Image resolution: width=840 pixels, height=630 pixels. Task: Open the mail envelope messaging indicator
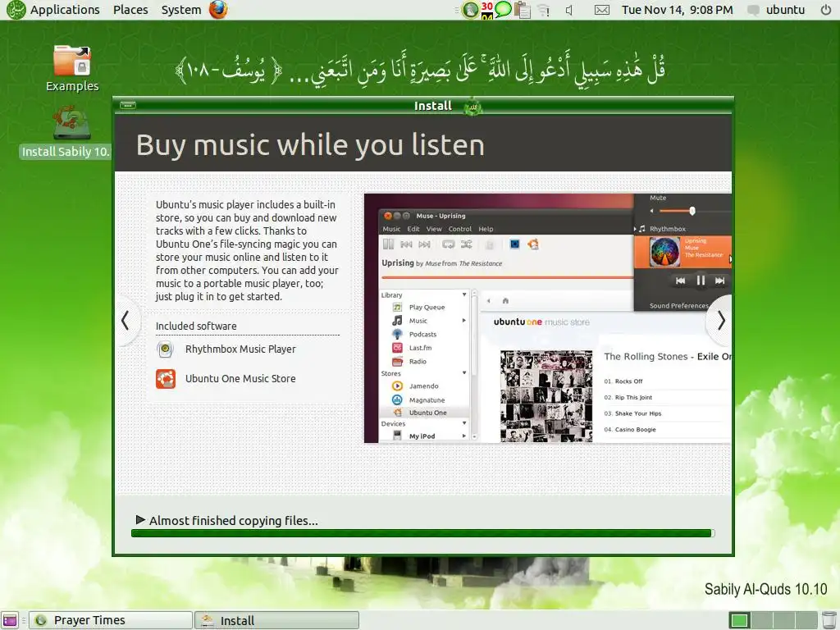(601, 10)
